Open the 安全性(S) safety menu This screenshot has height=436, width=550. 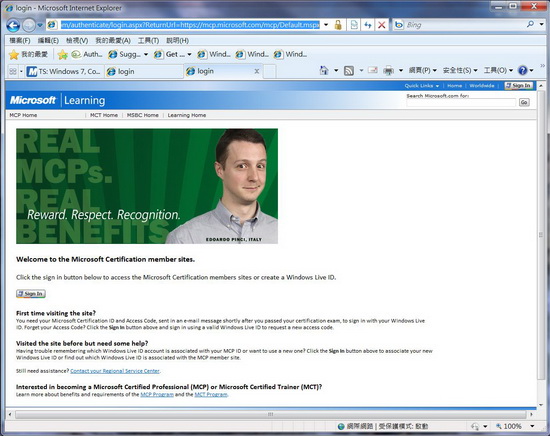tap(460, 71)
